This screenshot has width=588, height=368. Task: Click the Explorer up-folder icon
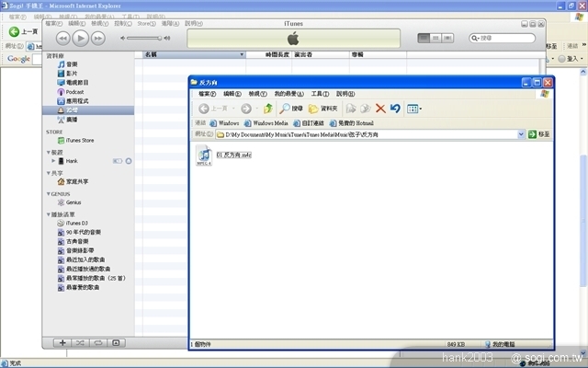click(x=267, y=109)
